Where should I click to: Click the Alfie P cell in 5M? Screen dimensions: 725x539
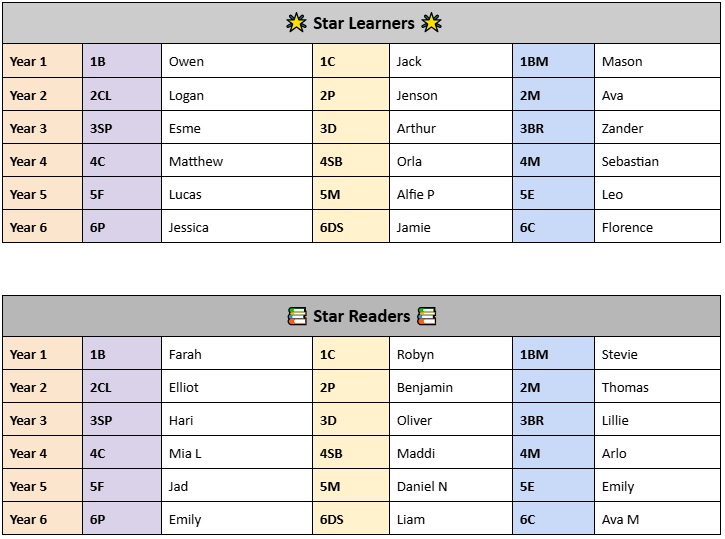(x=451, y=194)
